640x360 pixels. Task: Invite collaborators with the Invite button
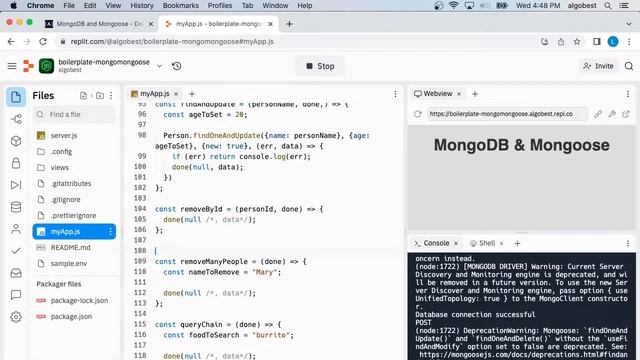point(598,66)
